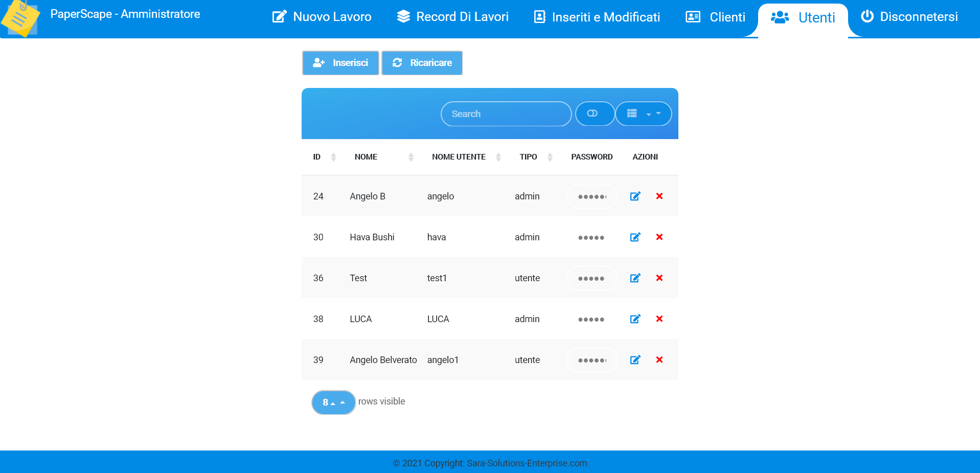The width and height of the screenshot is (980, 473).
Task: Delete the LUCA user row
Action: click(x=659, y=319)
